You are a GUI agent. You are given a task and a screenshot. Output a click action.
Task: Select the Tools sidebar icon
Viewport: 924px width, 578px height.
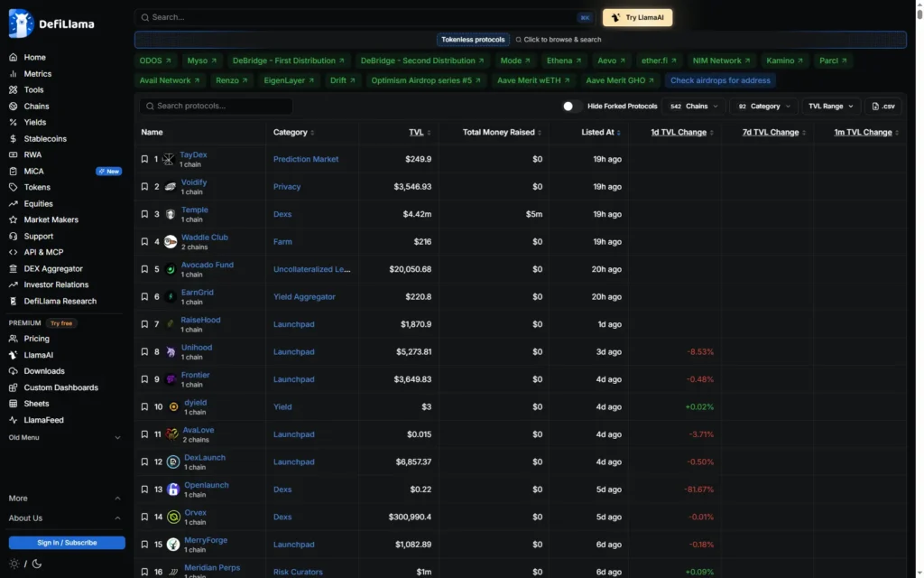tap(13, 89)
